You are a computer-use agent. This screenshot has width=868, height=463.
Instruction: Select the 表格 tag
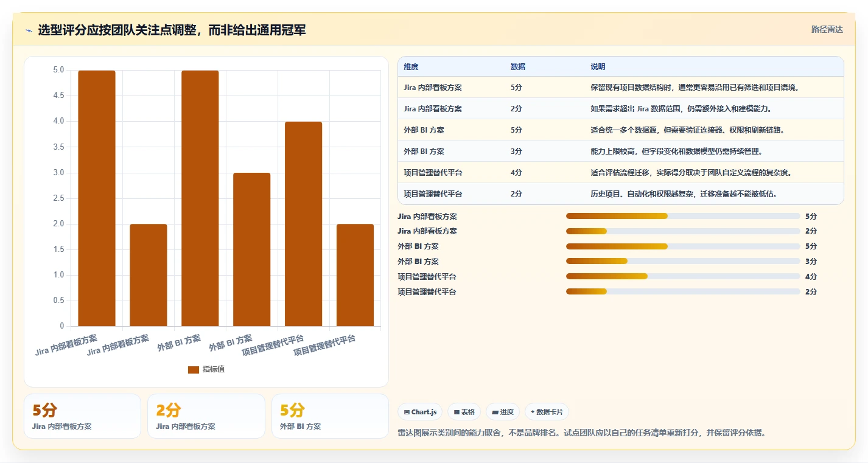point(464,412)
